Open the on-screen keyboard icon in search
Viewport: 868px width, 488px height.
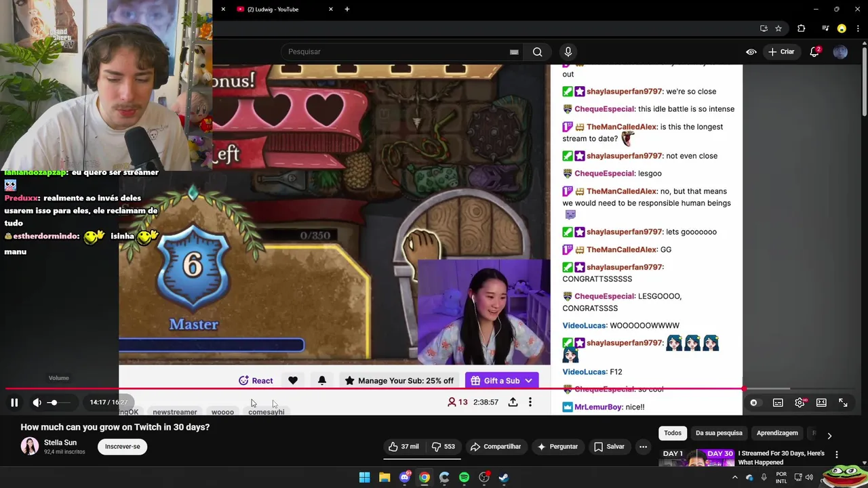tap(514, 52)
